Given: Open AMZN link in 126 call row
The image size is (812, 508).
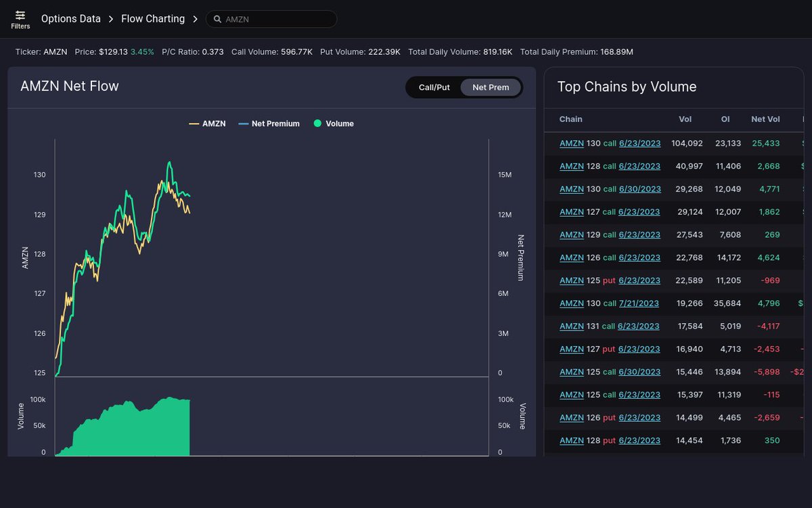Looking at the screenshot, I should tap(572, 258).
